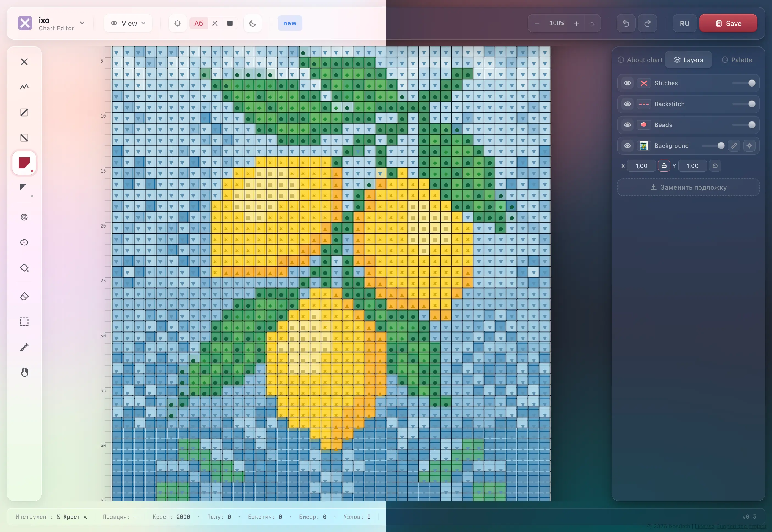Redo the last undone action

(x=647, y=23)
